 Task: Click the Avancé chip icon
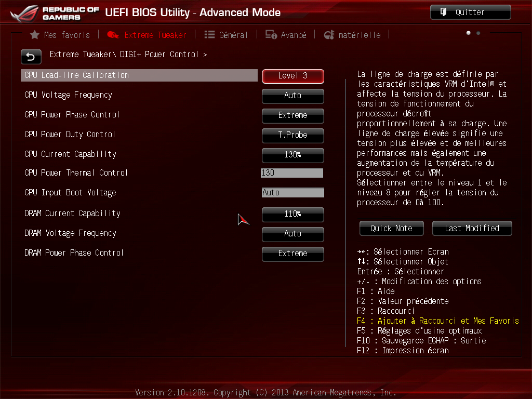(x=271, y=35)
